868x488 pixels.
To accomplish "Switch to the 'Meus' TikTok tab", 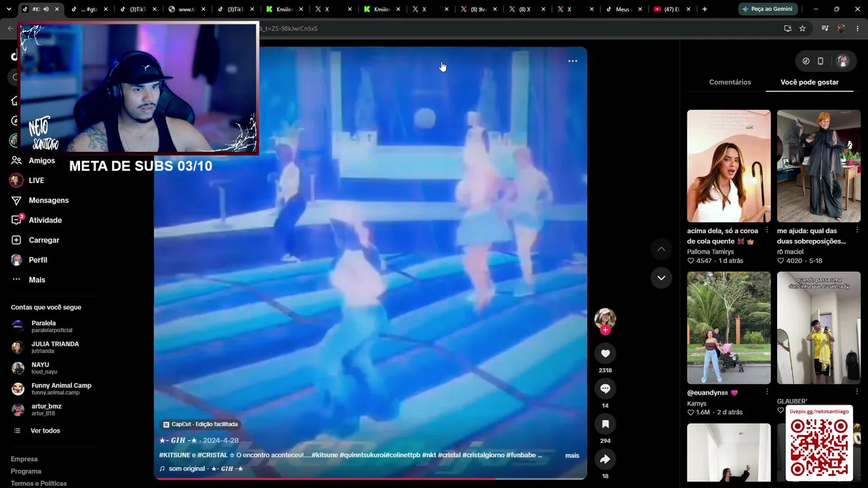I will [623, 9].
